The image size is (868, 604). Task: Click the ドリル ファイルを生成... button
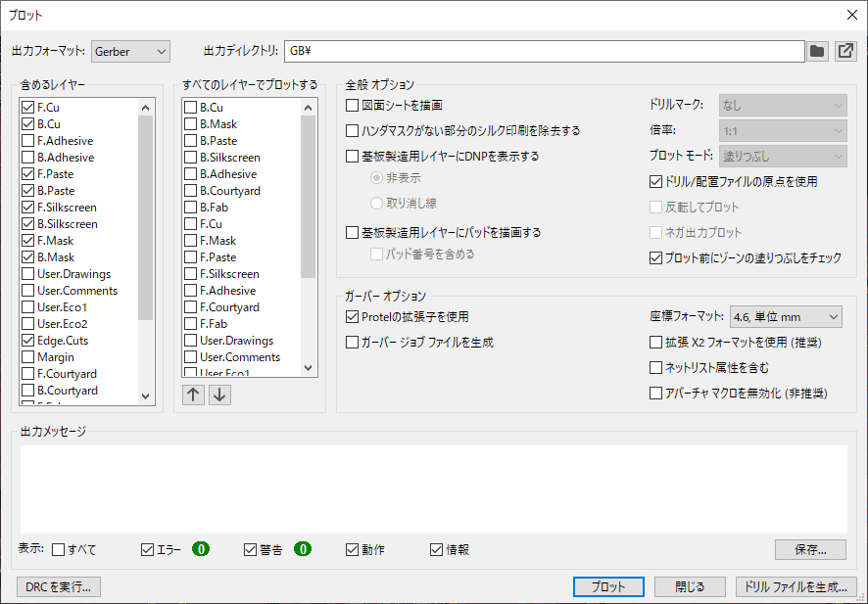(796, 586)
